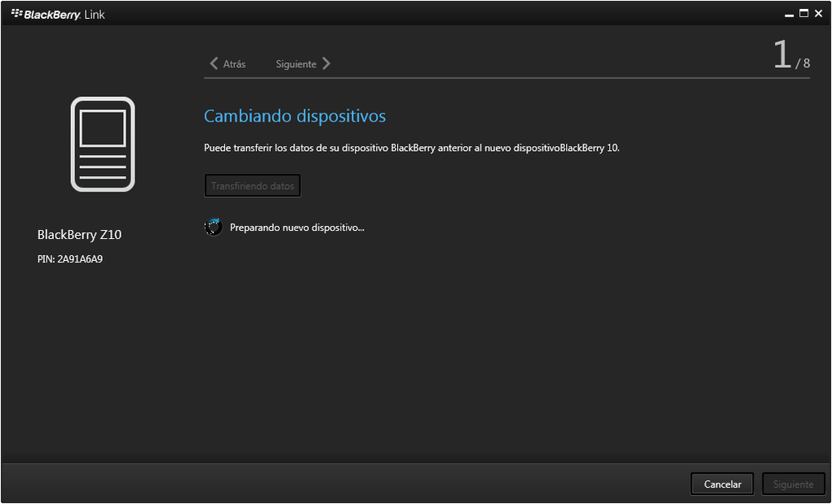This screenshot has width=832, height=504.
Task: Click the BlackBerry logo in the title bar
Action: 16,14
